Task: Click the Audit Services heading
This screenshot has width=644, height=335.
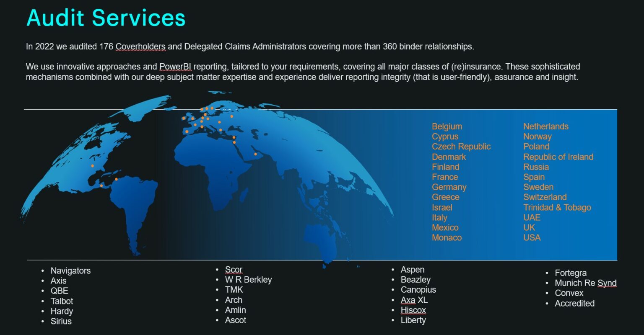Action: 106,18
